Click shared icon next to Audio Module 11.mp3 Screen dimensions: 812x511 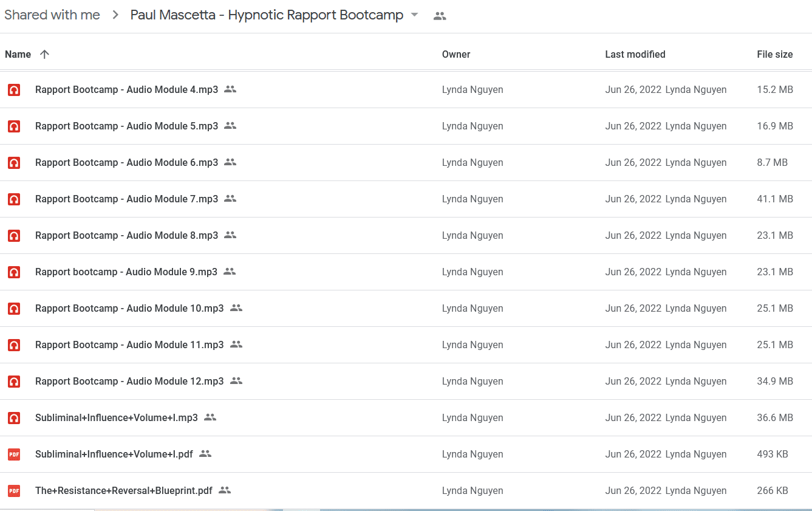point(236,344)
